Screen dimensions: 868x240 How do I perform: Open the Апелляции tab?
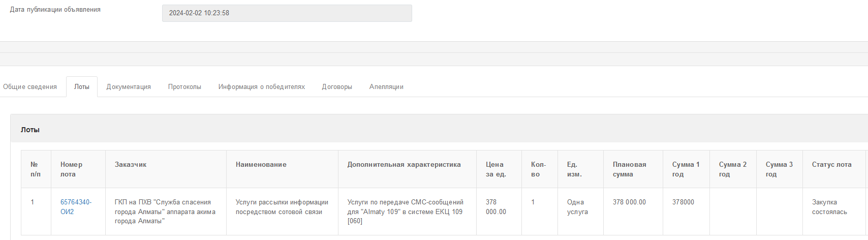(386, 87)
